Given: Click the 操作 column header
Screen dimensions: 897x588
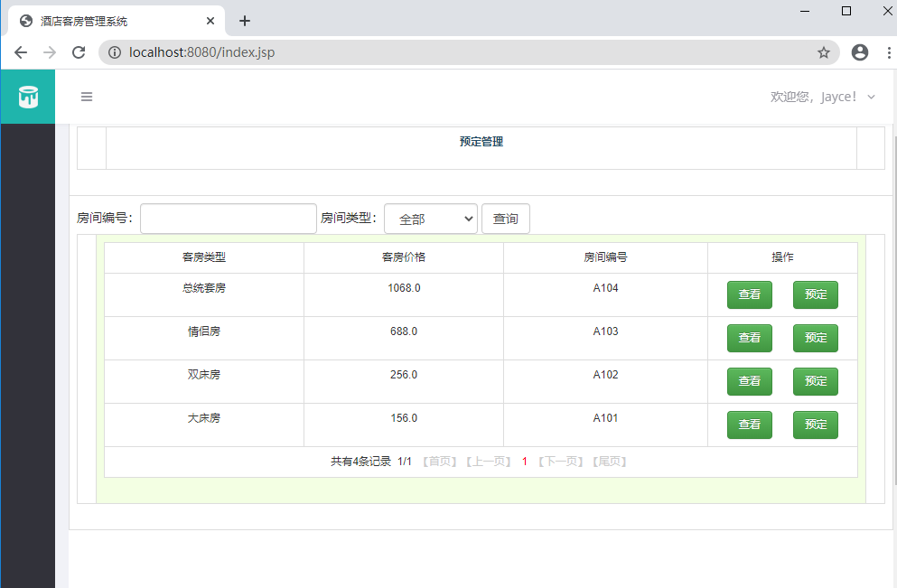Looking at the screenshot, I should [x=782, y=257].
